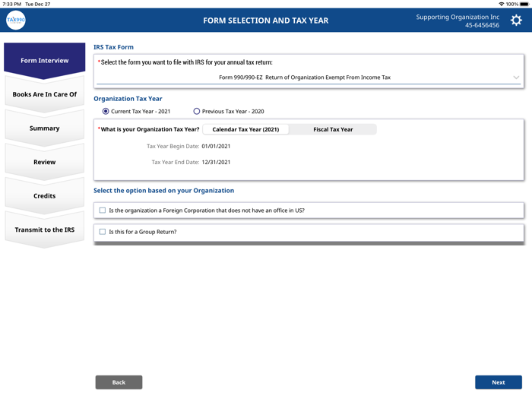Screen dimensions: 532x399
Task: Select Current Tax Year - 2021 radio
Action: tap(106, 111)
